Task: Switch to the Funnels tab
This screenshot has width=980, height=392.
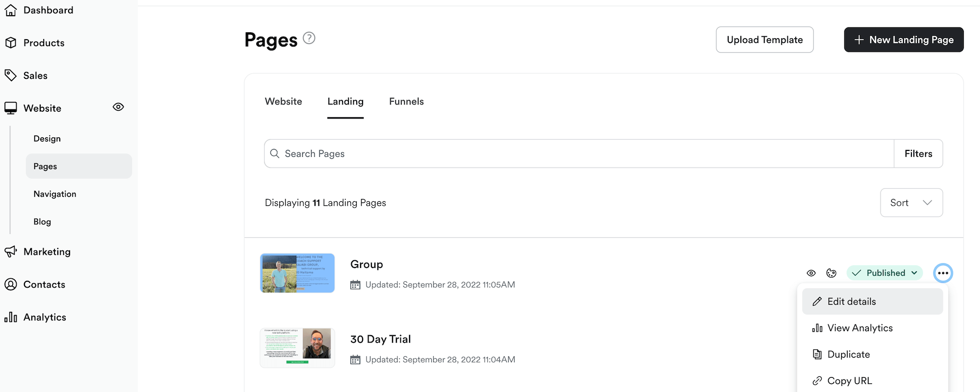Action: [x=406, y=101]
